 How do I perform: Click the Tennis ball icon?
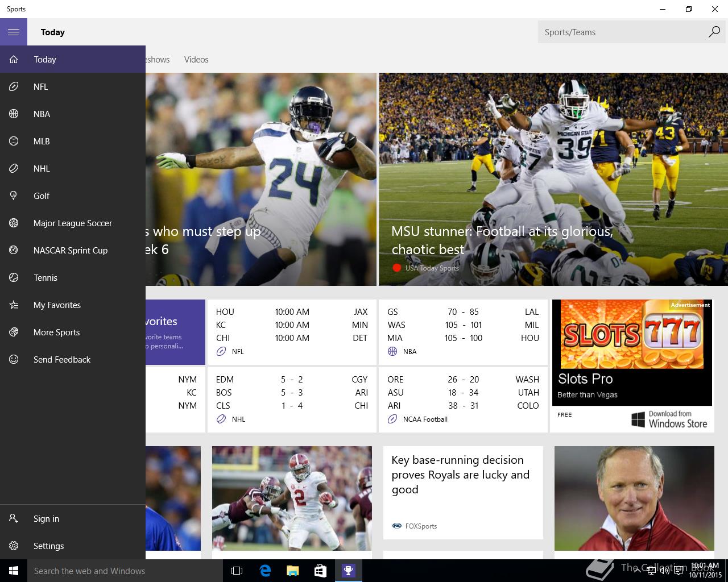click(14, 278)
